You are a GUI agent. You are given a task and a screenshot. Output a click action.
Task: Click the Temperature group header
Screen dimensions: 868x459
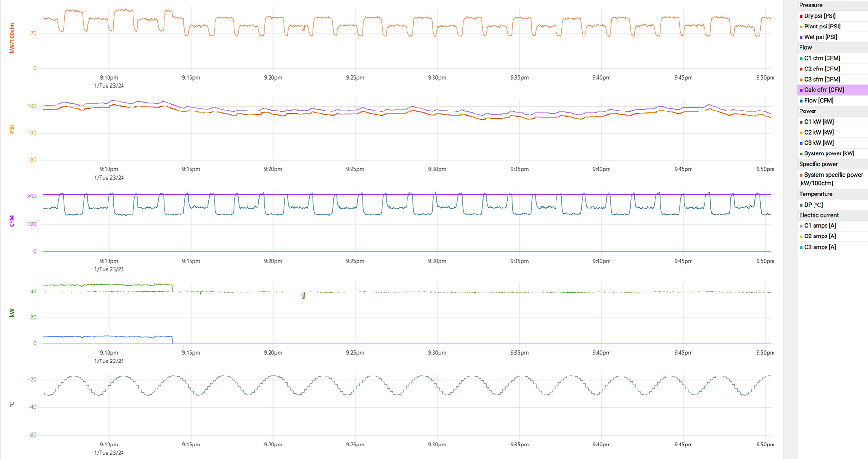(x=832, y=194)
